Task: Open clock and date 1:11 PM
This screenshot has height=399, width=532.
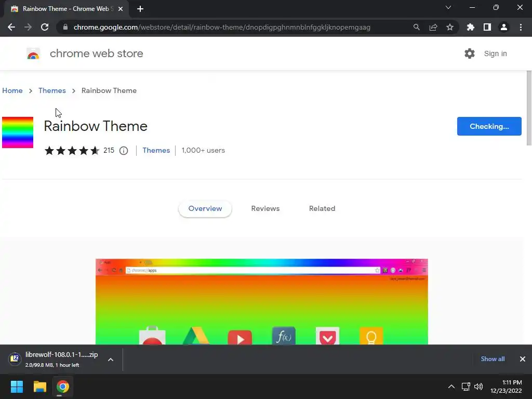Action: [506, 387]
